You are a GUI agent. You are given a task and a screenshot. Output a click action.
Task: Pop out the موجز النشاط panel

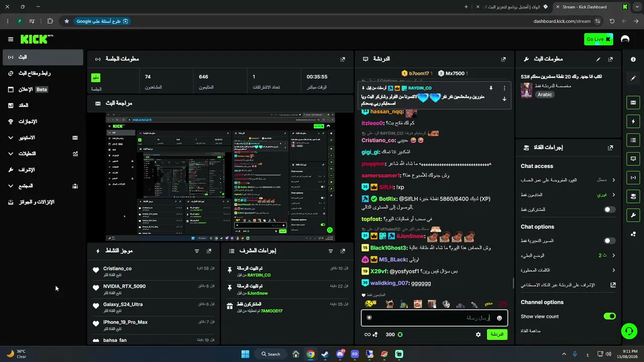point(209,251)
